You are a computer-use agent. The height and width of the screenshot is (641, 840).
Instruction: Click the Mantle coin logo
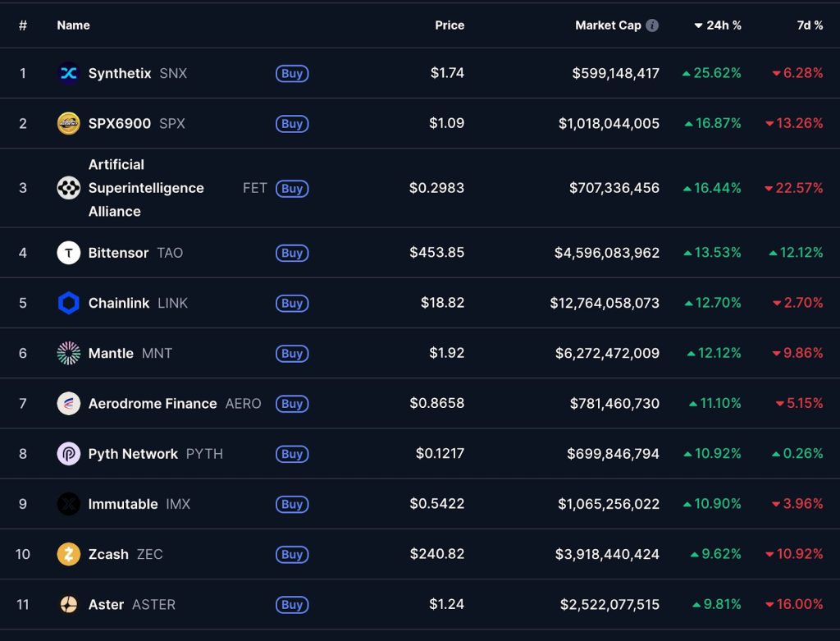pyautogui.click(x=68, y=353)
